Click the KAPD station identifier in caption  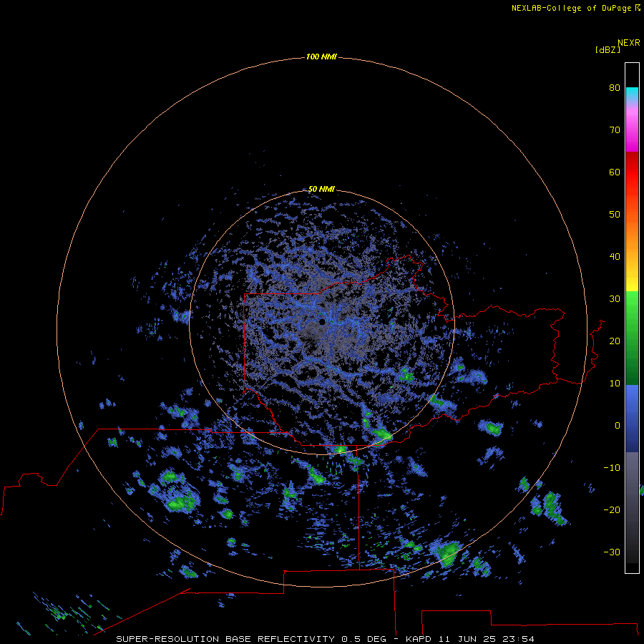coord(418,639)
